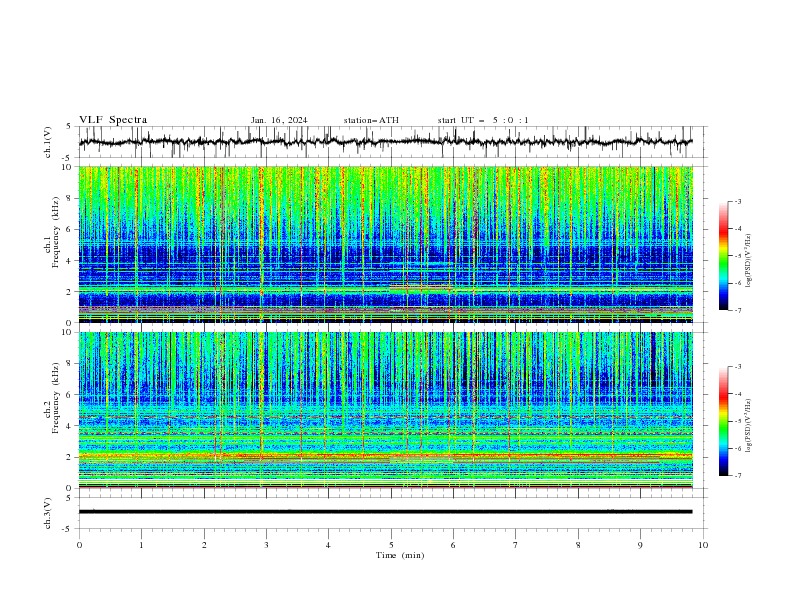Click the '-3' value on upper colorbar
This screenshot has width=792, height=612.
click(737, 201)
